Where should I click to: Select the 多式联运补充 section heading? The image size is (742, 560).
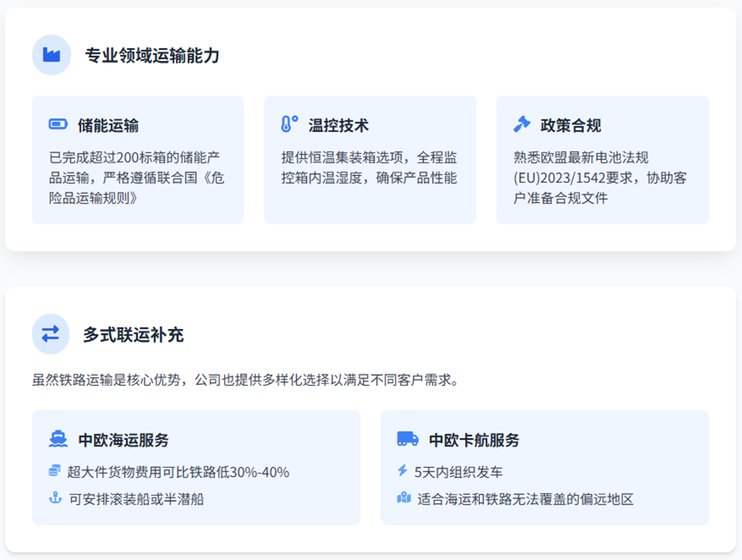[134, 335]
